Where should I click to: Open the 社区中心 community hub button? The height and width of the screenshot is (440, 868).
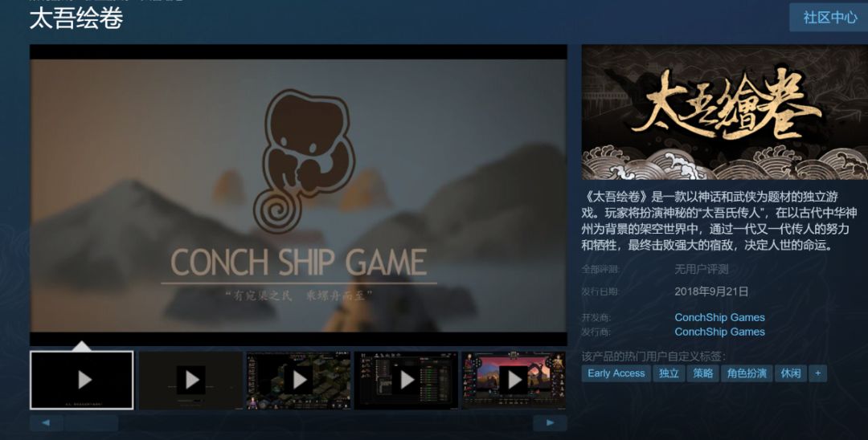[x=829, y=17]
